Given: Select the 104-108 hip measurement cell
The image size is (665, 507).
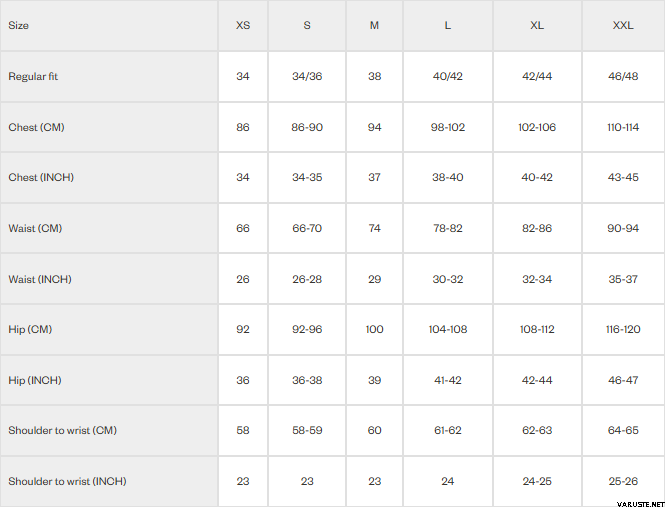Looking at the screenshot, I should click(448, 329).
